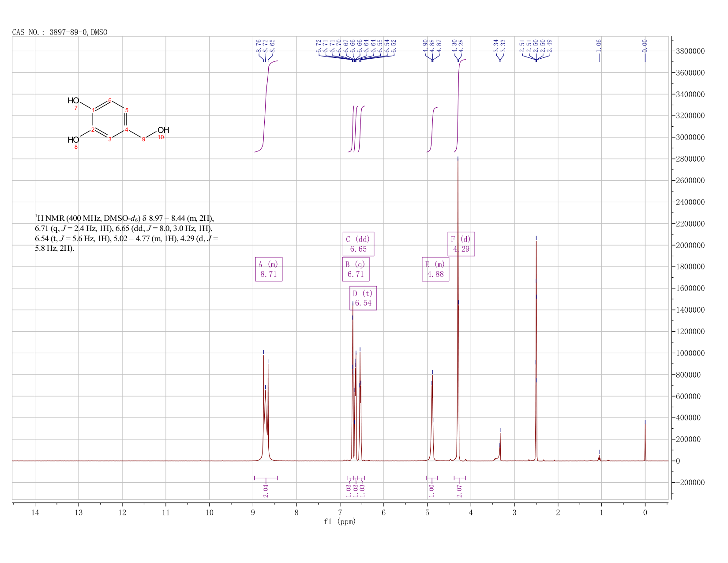The image size is (728, 563).
Task: Select multiplet label B (q) 6.71
Action: coord(356,269)
